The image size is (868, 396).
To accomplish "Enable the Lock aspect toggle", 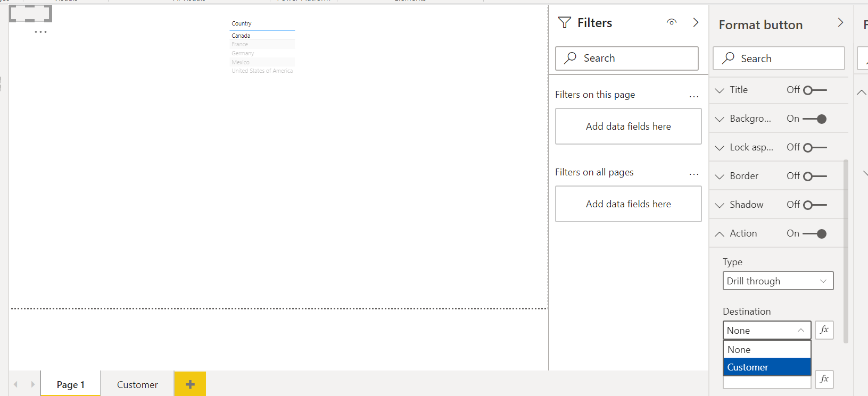I will (815, 148).
